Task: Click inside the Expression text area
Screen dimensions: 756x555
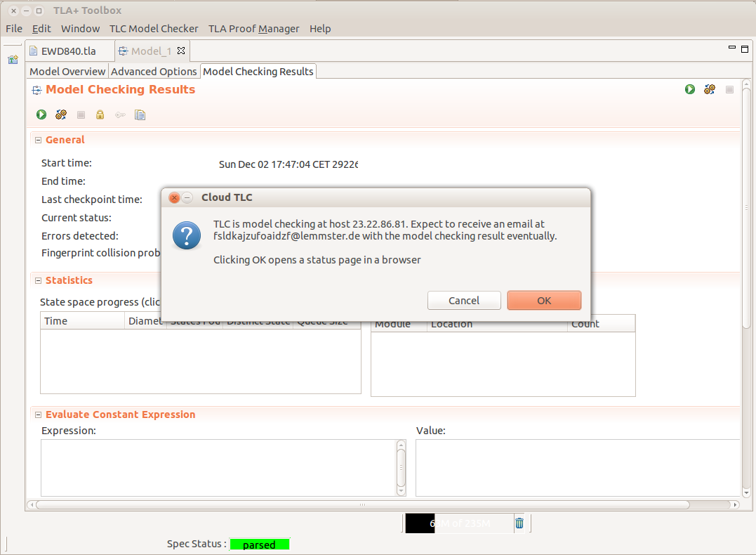Action: pyautogui.click(x=218, y=467)
